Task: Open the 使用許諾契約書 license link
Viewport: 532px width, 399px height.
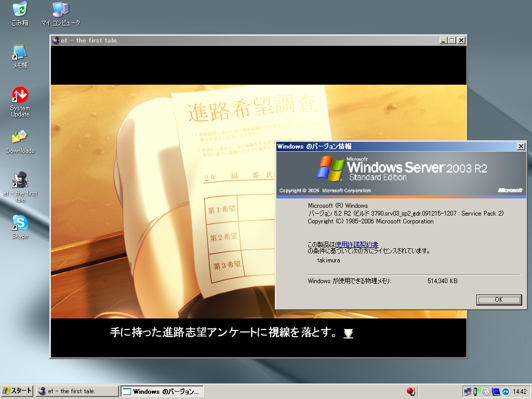Action: [x=356, y=244]
